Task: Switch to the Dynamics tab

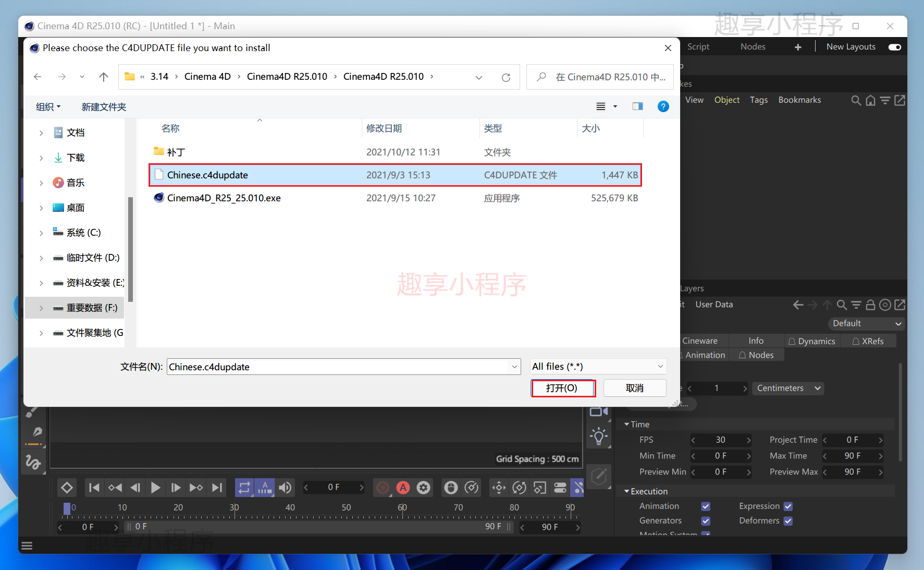Action: coord(812,341)
